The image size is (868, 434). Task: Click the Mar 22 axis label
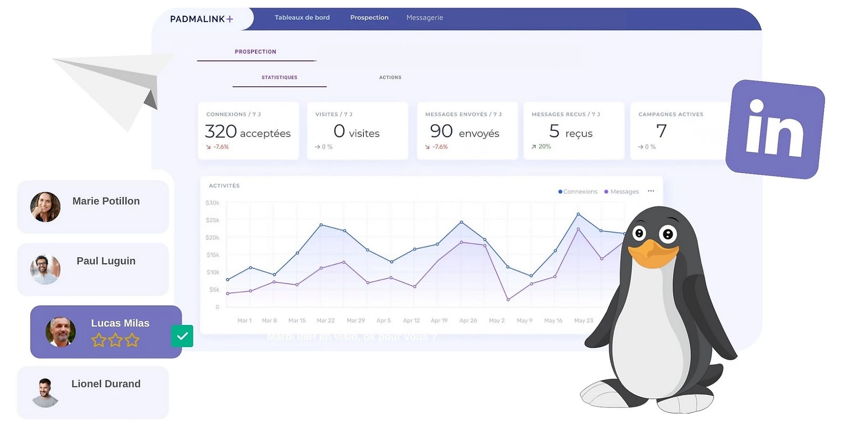point(325,320)
